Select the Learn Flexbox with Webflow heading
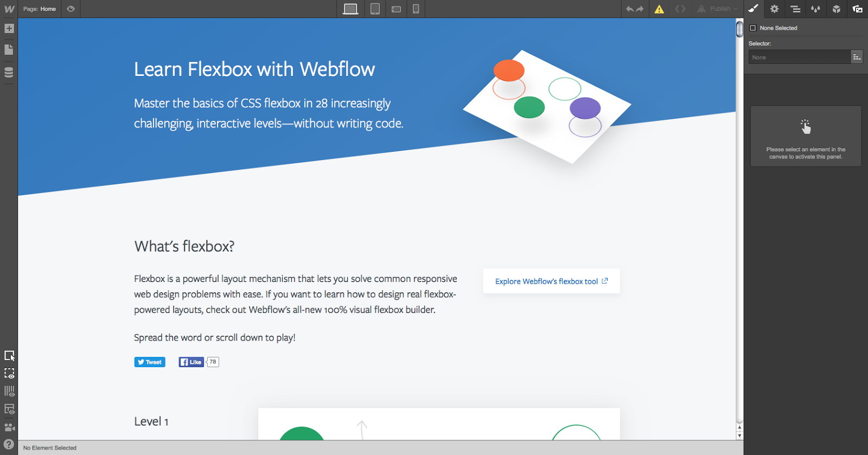868x455 pixels. click(x=254, y=69)
